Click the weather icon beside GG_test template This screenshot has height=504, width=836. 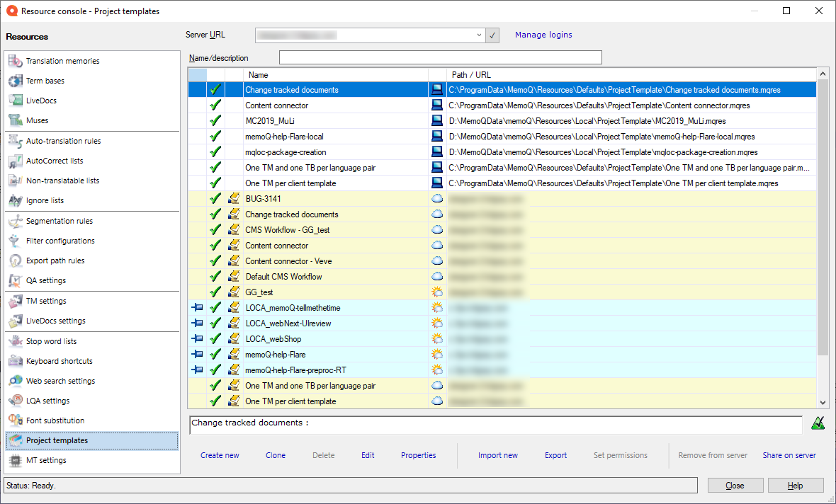click(436, 292)
